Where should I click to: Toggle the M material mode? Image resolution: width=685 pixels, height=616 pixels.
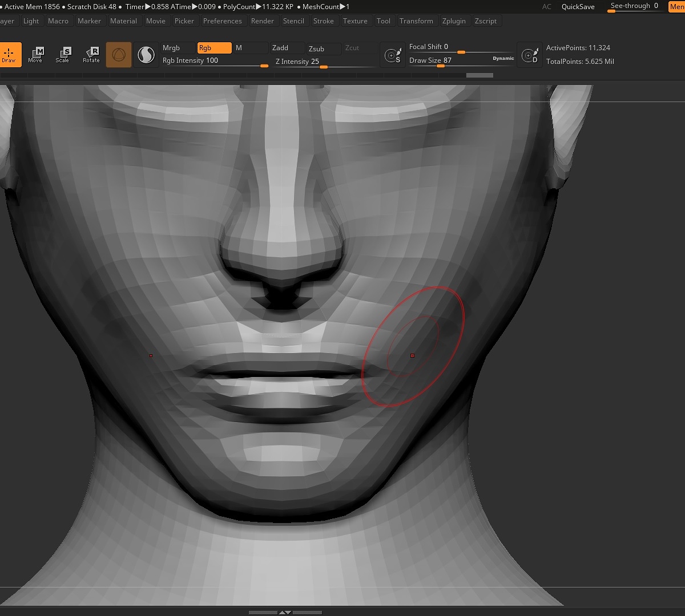coord(250,48)
